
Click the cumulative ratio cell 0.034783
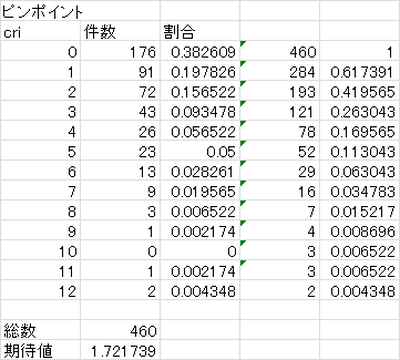coord(360,191)
